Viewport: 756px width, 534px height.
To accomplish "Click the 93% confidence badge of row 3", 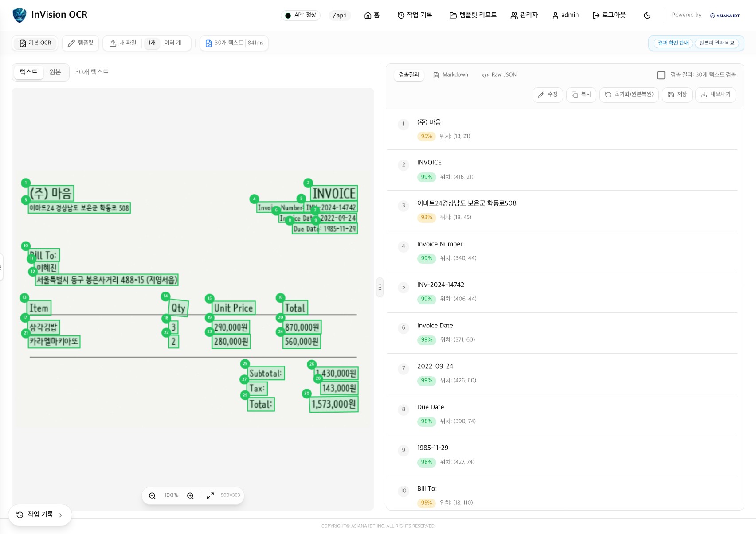I will coord(426,218).
